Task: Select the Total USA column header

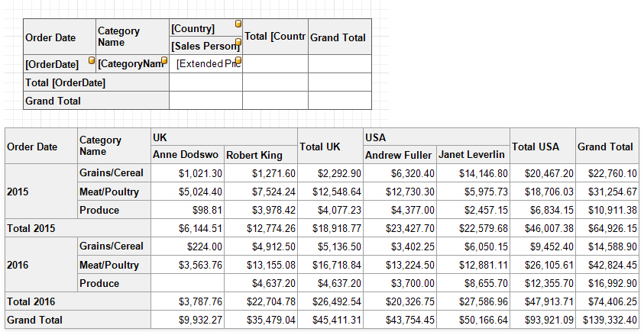Action: pyautogui.click(x=542, y=147)
